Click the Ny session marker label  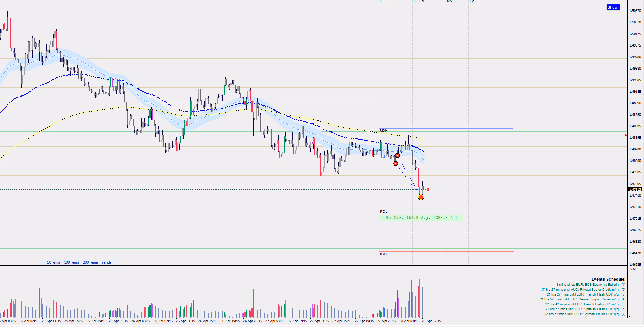click(x=449, y=2)
